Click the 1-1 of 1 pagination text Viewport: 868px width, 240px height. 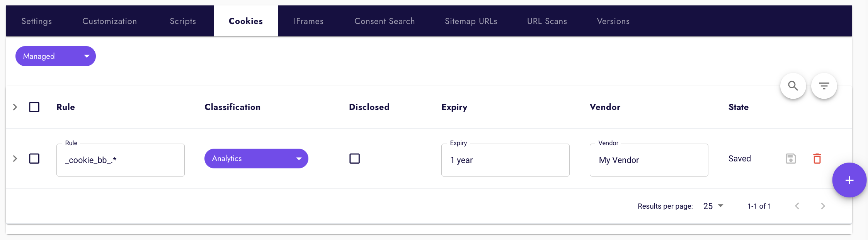pyautogui.click(x=759, y=206)
